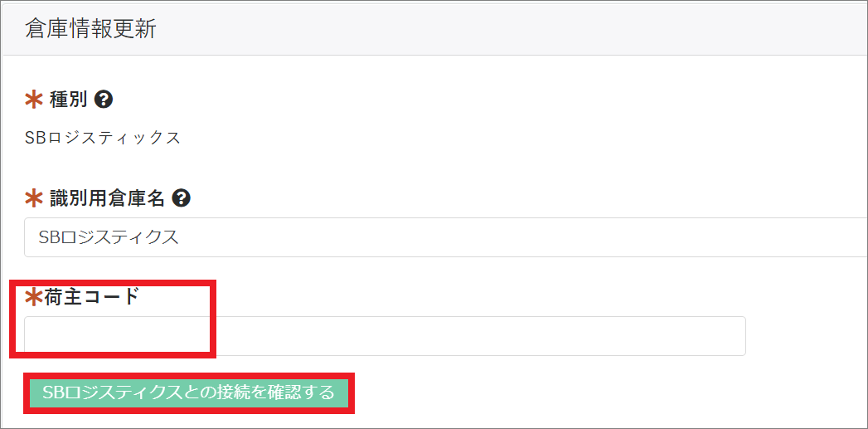Click the 種別 field label

(69, 100)
